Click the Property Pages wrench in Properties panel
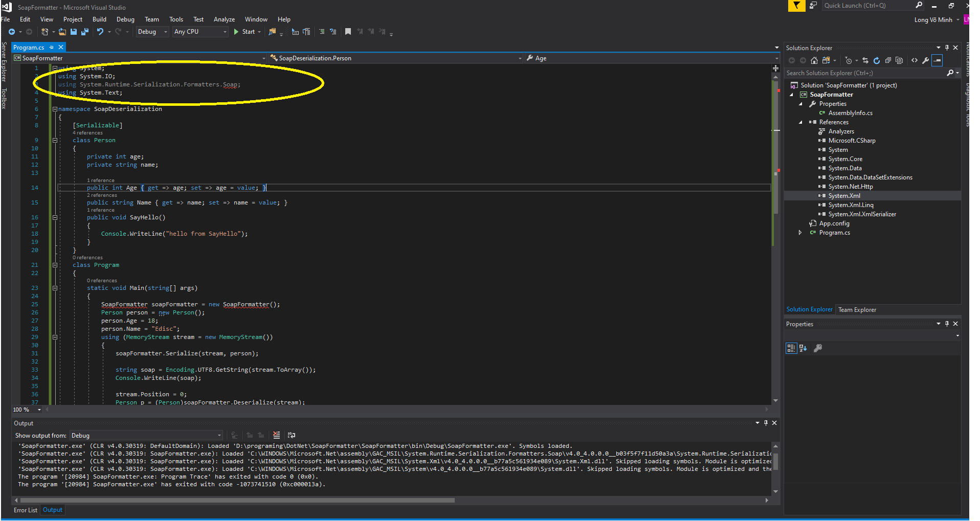The width and height of the screenshot is (980, 521). (818, 348)
